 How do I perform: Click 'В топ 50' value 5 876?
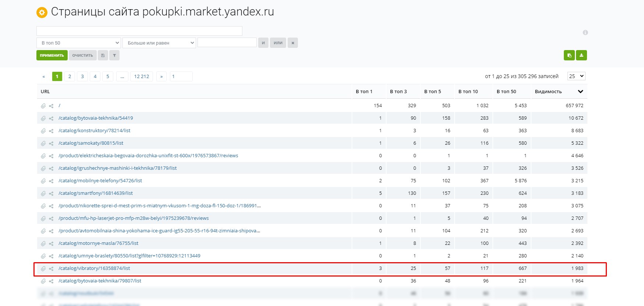(521, 181)
